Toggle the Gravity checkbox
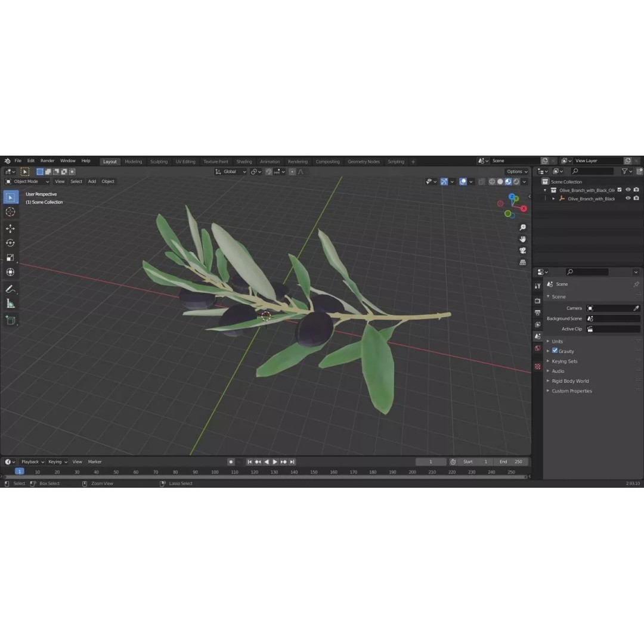Screen dimensions: 644x644 555,351
